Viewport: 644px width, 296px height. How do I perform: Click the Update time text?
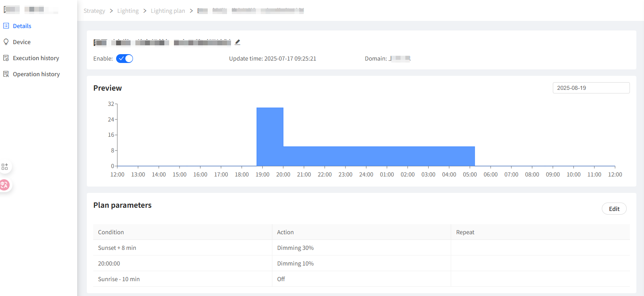point(272,59)
